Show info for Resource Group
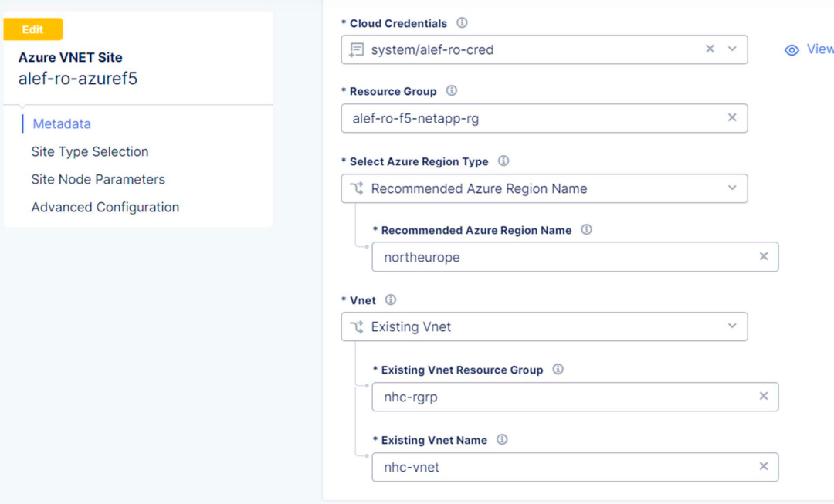 coord(452,91)
